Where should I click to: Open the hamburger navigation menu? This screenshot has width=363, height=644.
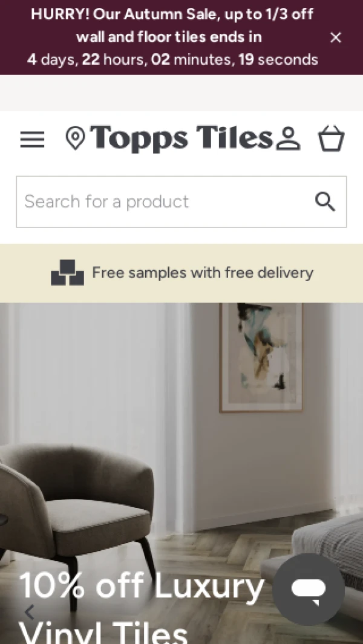click(32, 140)
